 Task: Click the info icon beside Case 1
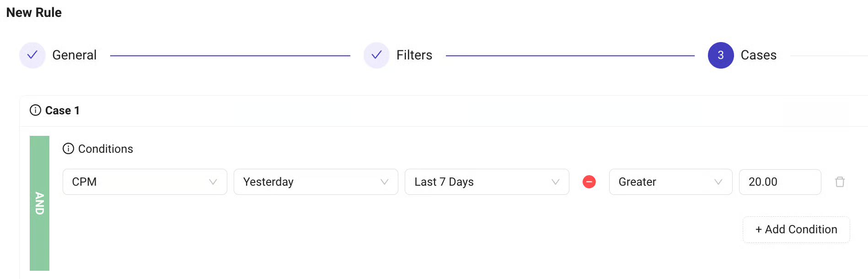pos(35,110)
